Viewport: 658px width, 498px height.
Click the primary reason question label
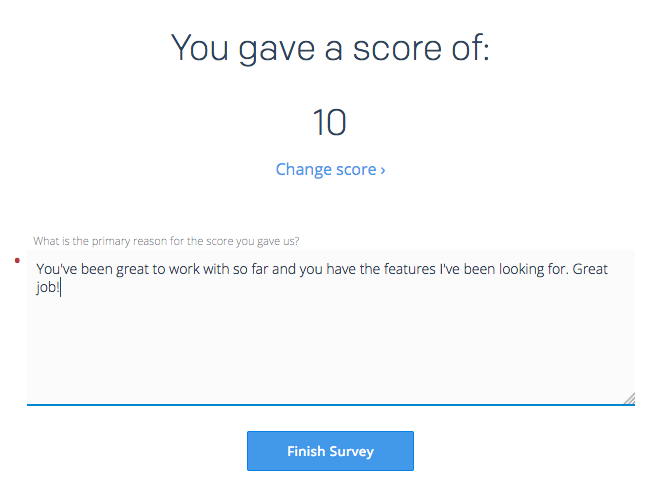pos(166,240)
